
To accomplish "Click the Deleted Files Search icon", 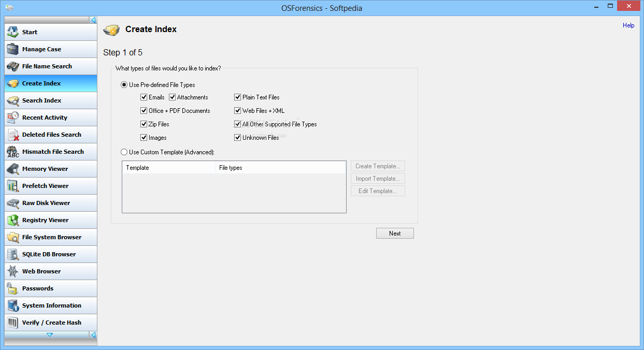I will click(13, 135).
